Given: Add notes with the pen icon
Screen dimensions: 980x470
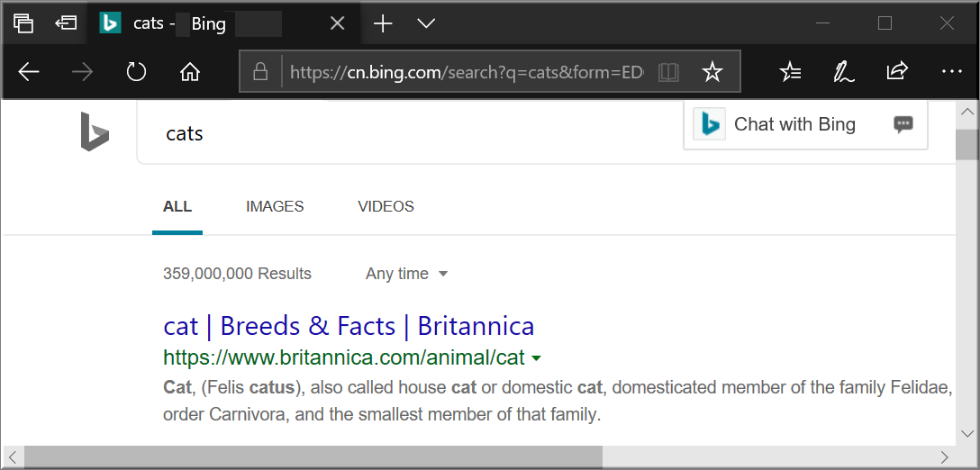Looking at the screenshot, I should click(x=844, y=73).
